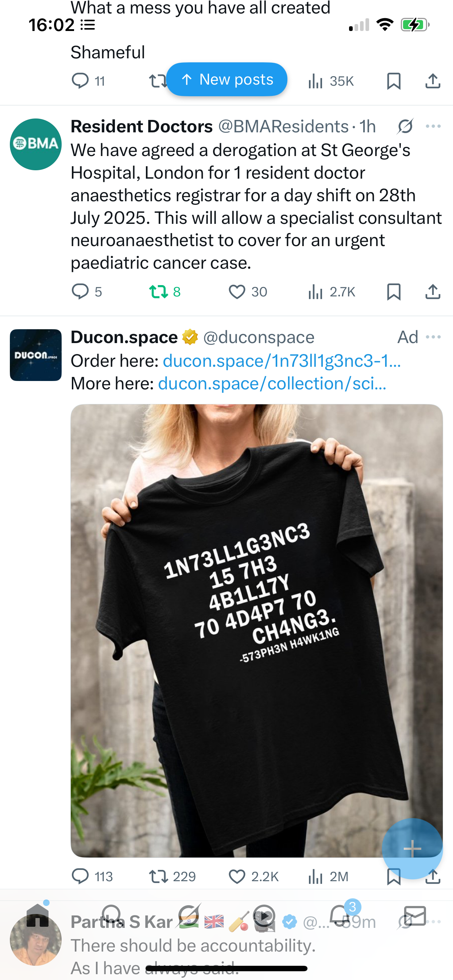Open more options on Ducon.space ad
The image size is (453, 980).
tap(433, 337)
